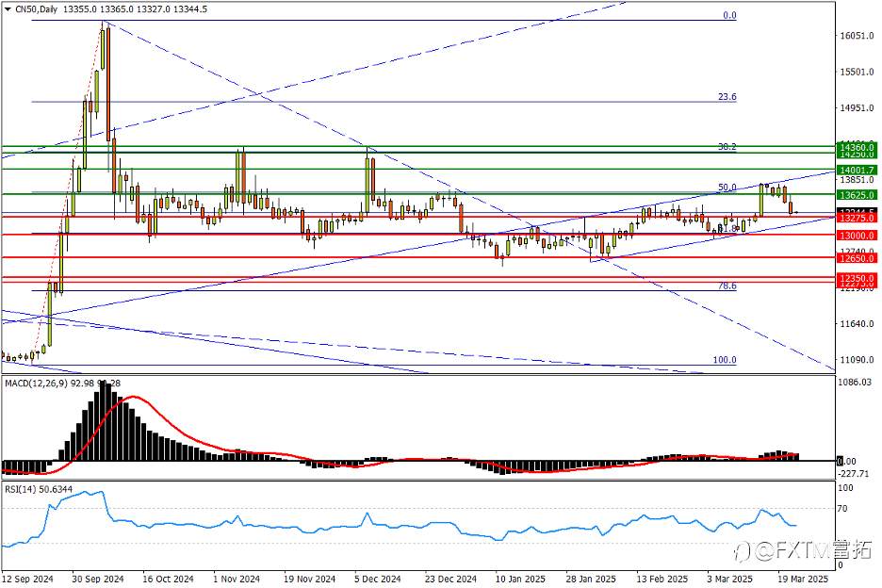The height and width of the screenshot is (588, 882).
Task: Click the 13851.0 price axis value
Action: click(857, 180)
